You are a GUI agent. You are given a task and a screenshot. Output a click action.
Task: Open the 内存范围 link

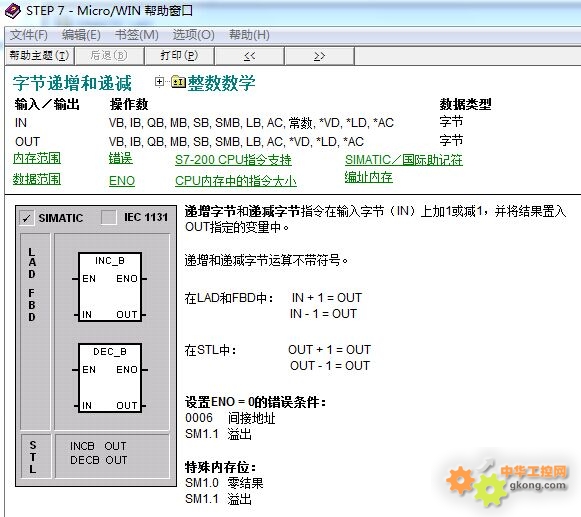[x=37, y=159]
